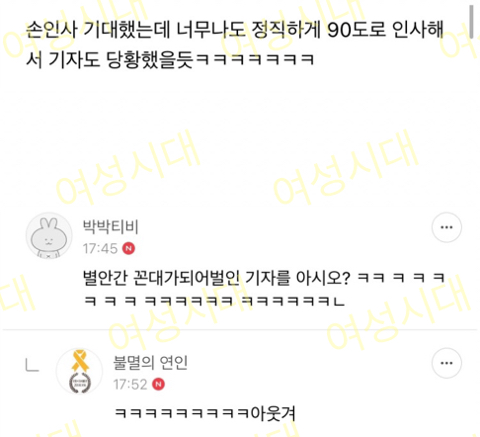480x437 pixels.
Task: Tap the reply text ending in 아웃겨
Action: (205, 413)
